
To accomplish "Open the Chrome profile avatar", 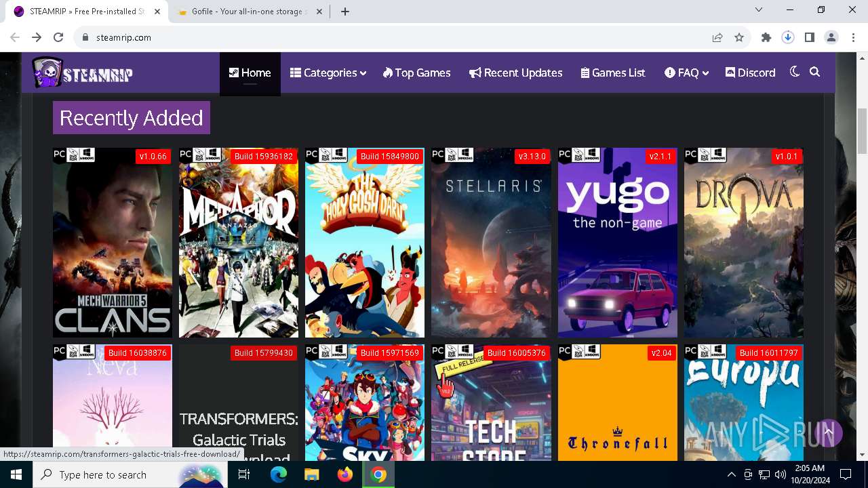I will click(831, 37).
